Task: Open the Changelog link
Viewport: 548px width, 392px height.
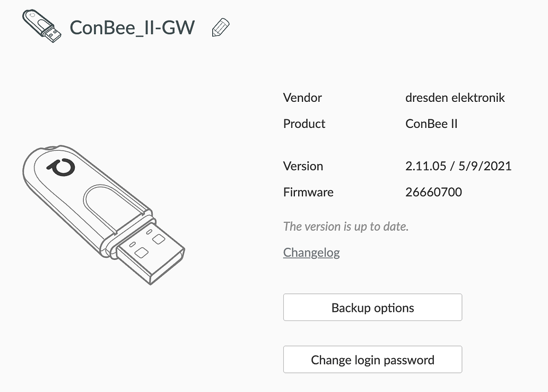Action: point(311,252)
